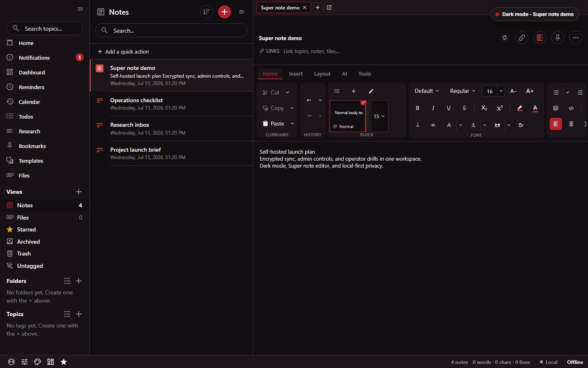This screenshot has width=588, height=368.
Task: Apply superscript formatting
Action: pos(500,108)
